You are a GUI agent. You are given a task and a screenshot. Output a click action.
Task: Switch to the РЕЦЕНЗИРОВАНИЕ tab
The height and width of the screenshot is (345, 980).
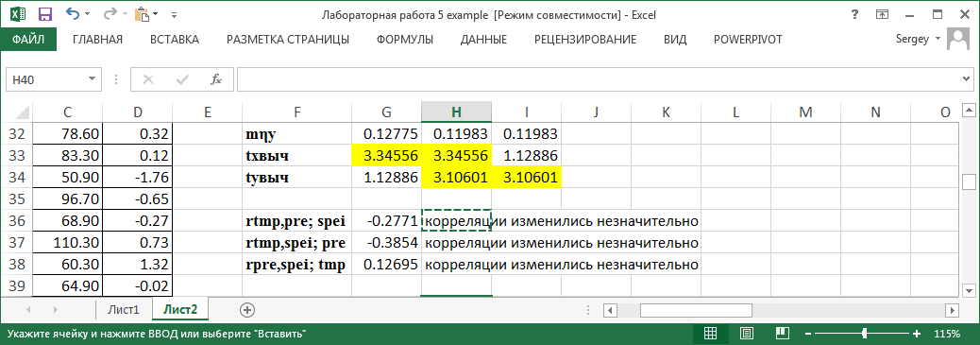(x=585, y=40)
